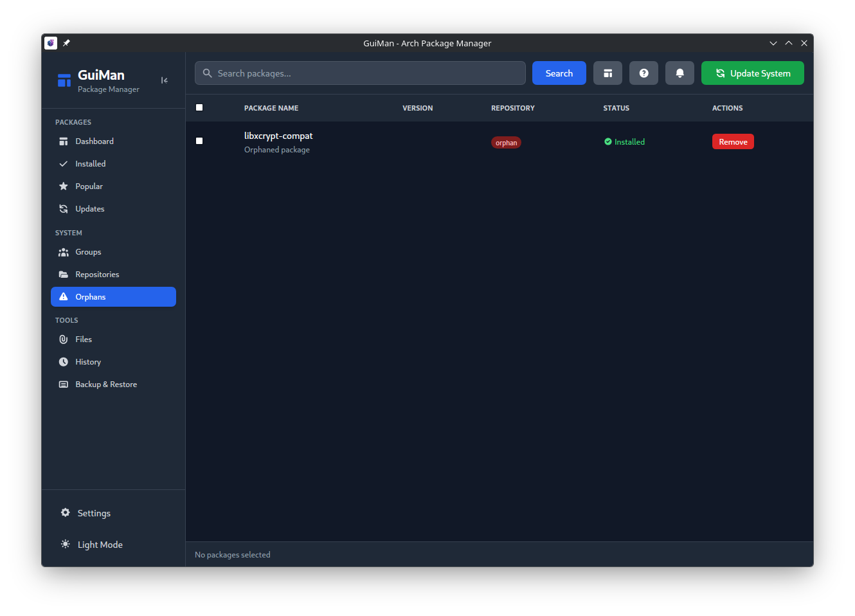Click the chevron-up maximize button in title bar
The height and width of the screenshot is (616, 855).
click(x=789, y=43)
